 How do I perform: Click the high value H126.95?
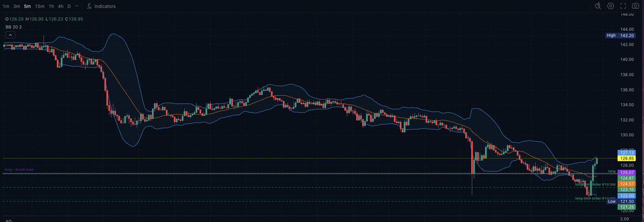click(35, 19)
